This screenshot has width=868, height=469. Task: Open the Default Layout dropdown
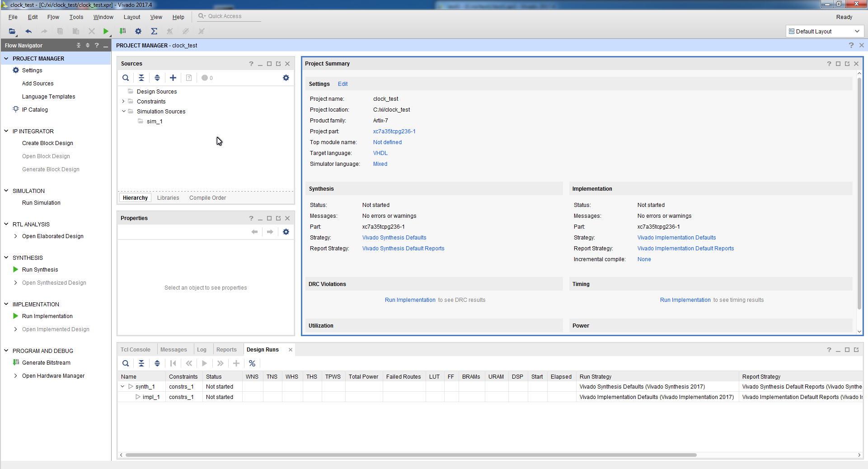[825, 31]
